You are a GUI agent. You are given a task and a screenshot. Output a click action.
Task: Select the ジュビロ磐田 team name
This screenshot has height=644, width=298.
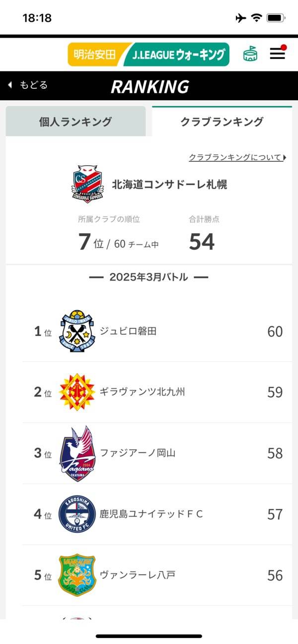(x=128, y=331)
